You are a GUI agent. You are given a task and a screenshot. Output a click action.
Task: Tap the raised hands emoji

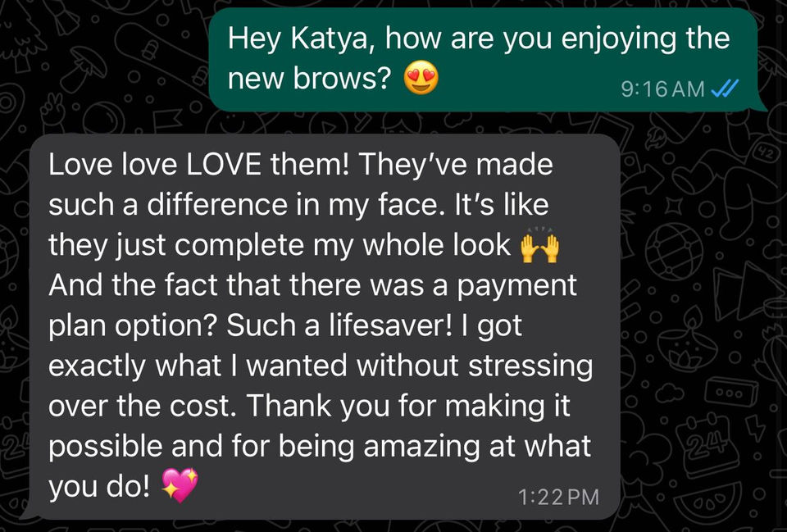click(539, 247)
